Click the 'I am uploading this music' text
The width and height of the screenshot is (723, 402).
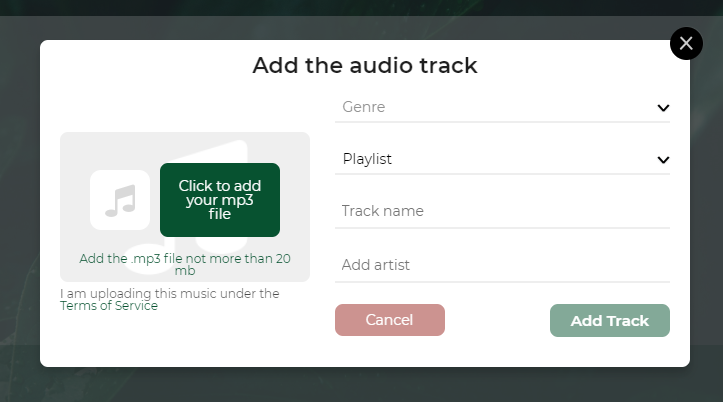tap(170, 293)
